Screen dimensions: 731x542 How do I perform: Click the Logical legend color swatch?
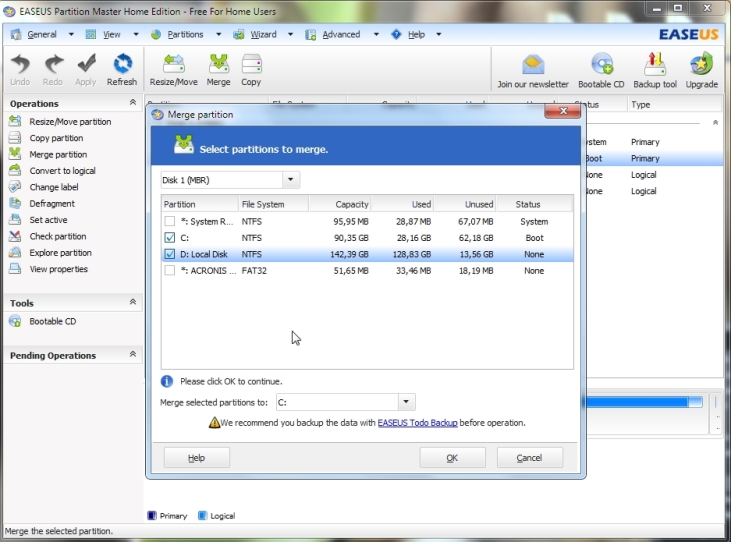coord(202,515)
